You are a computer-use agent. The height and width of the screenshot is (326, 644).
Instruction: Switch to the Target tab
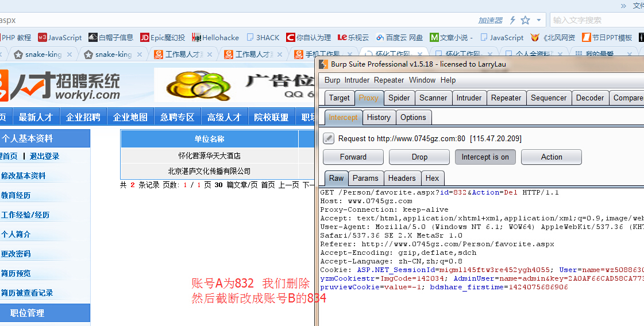(340, 98)
